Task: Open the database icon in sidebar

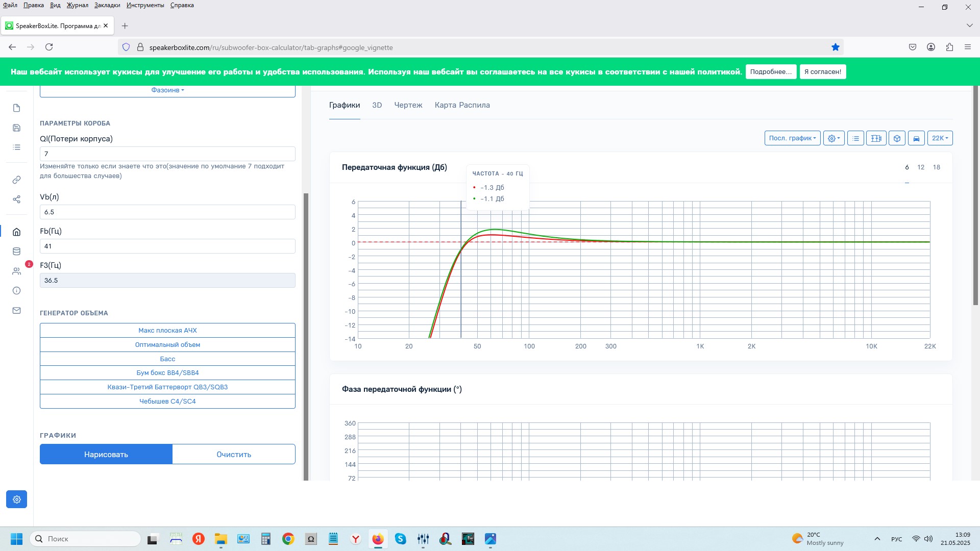Action: pyautogui.click(x=16, y=251)
